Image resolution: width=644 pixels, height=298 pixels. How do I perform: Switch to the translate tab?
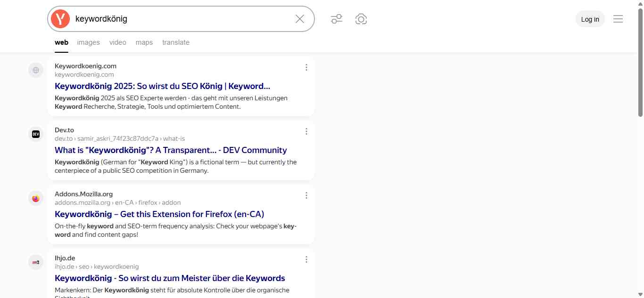tap(176, 42)
